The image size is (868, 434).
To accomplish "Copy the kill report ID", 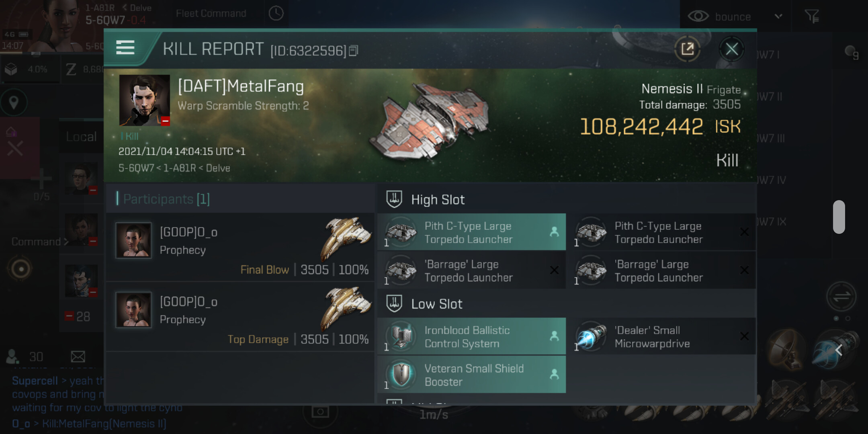I will [x=353, y=51].
